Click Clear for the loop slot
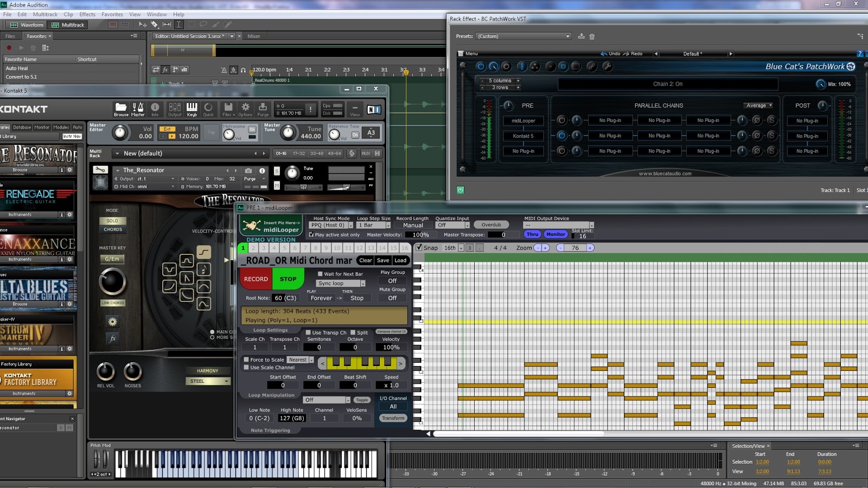The height and width of the screenshot is (488, 868). [x=366, y=260]
